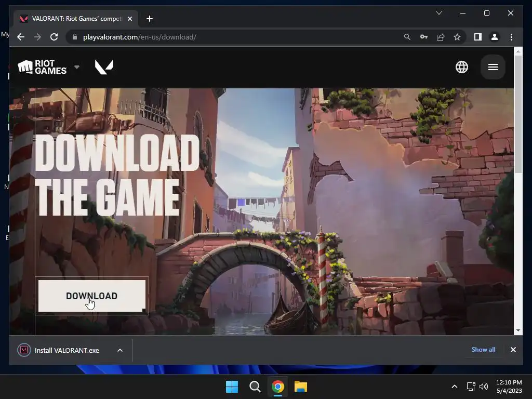Click the padlock site info icon
Screen dimensions: 532x399
[75, 37]
